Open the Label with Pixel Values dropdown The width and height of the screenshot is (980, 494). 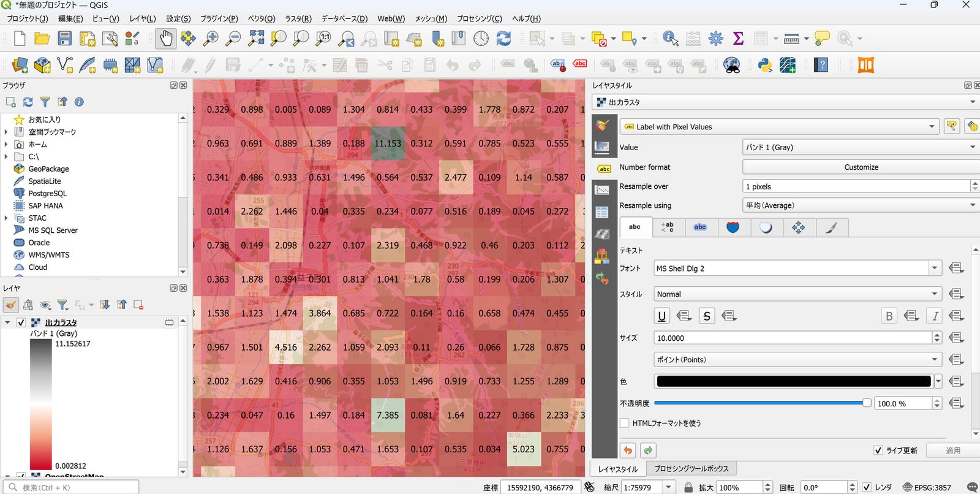779,127
